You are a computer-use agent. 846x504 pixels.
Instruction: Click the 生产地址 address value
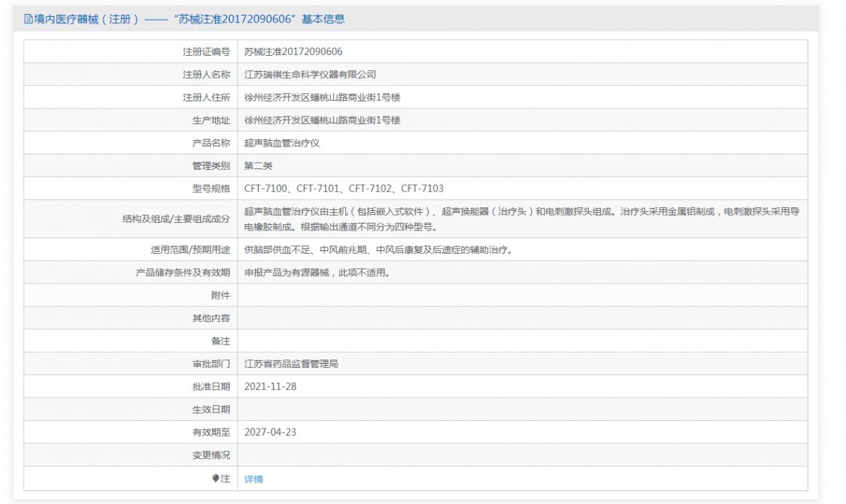(322, 121)
